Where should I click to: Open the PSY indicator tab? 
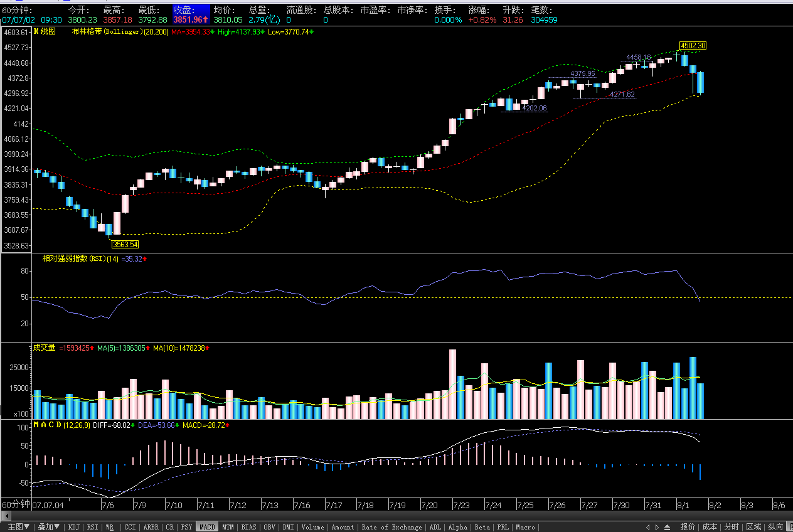[186, 528]
